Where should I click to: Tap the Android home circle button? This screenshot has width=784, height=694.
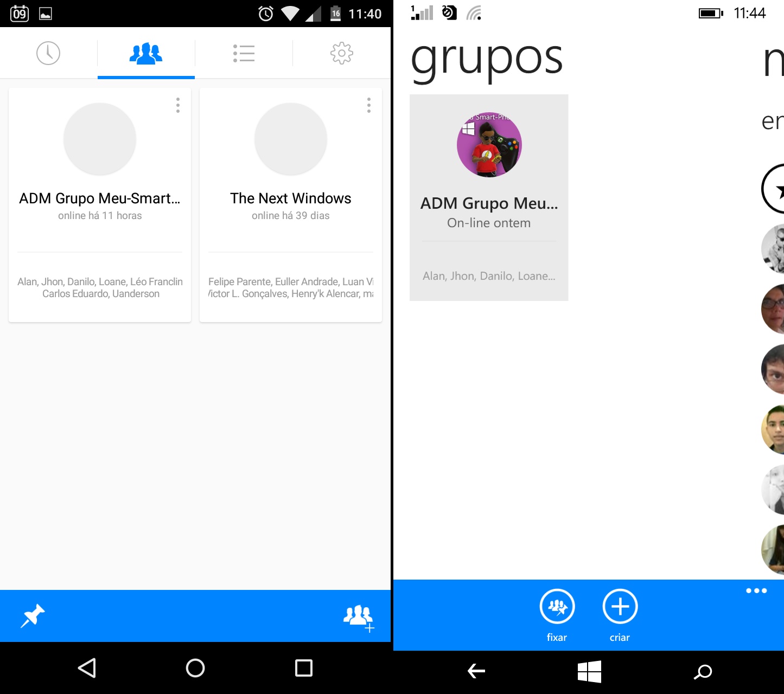tap(195, 668)
